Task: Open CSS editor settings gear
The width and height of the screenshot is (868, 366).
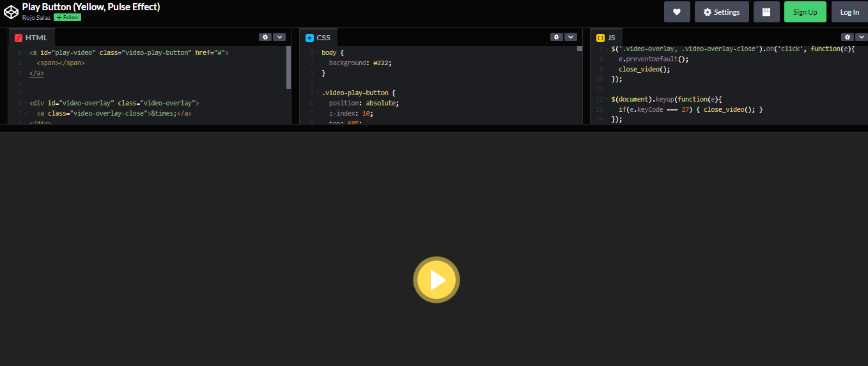Action: [557, 37]
